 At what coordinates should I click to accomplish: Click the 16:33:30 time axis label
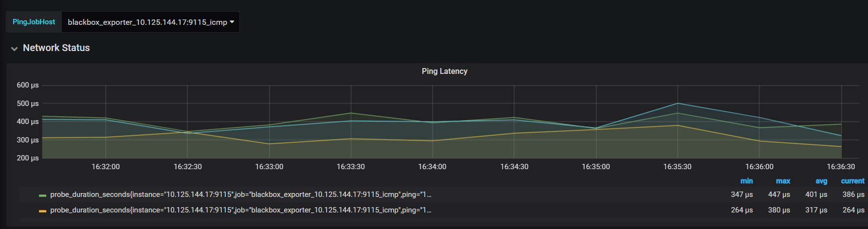351,167
